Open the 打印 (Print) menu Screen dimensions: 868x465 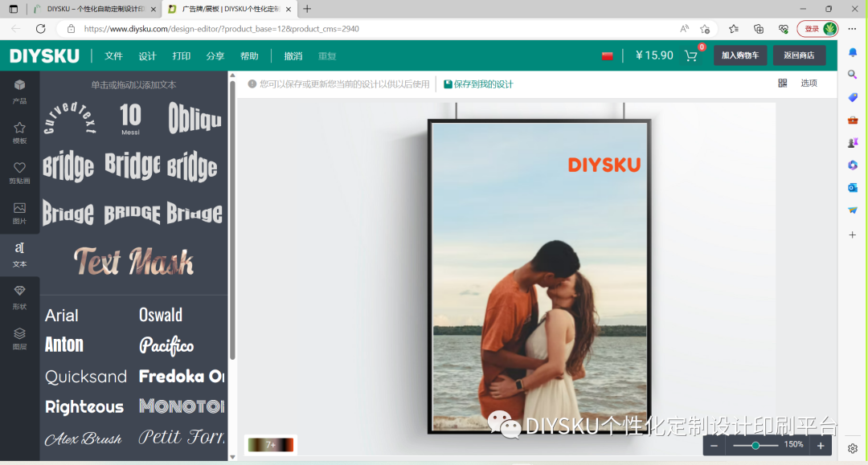tap(181, 56)
